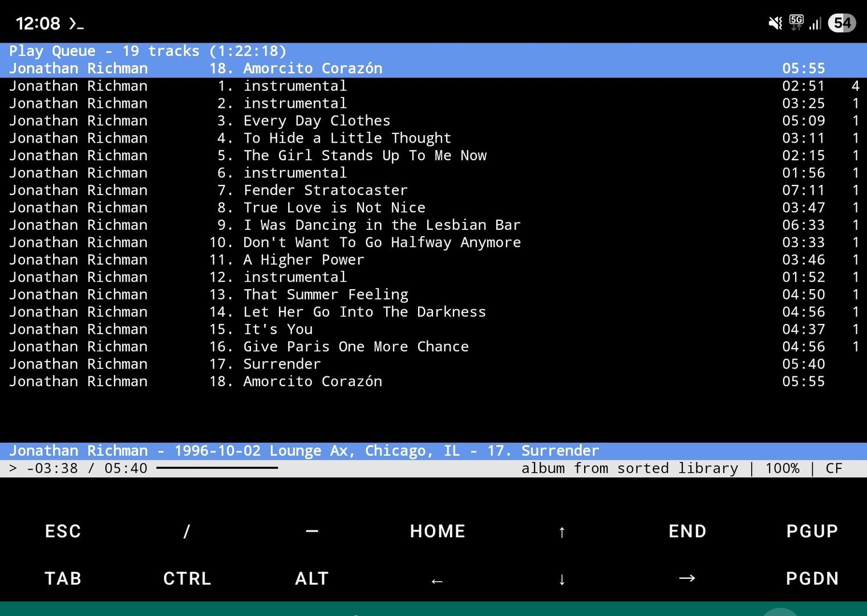The image size is (867, 616).
Task: Select Give Paris One More Chance
Action: click(x=433, y=347)
